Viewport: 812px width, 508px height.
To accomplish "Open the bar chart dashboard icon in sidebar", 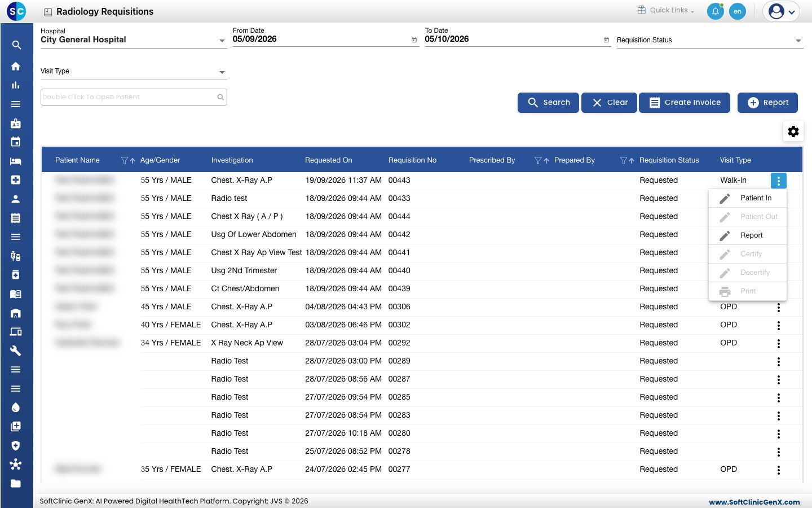I will (x=16, y=85).
